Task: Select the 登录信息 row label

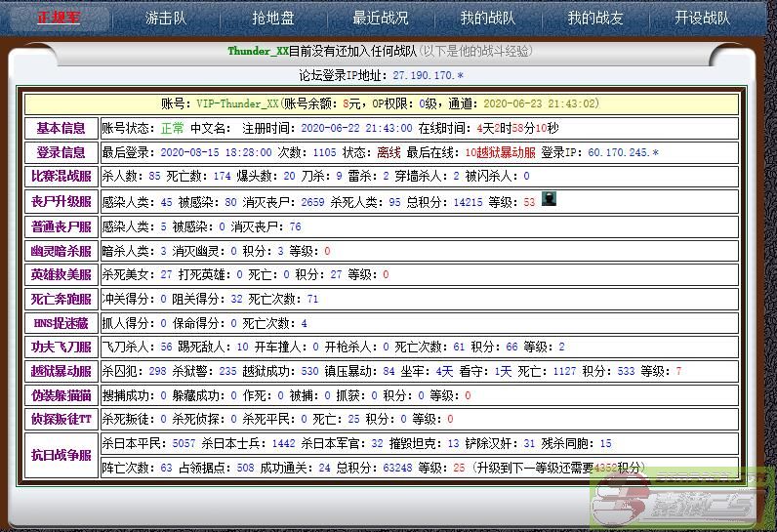Action: (x=61, y=152)
